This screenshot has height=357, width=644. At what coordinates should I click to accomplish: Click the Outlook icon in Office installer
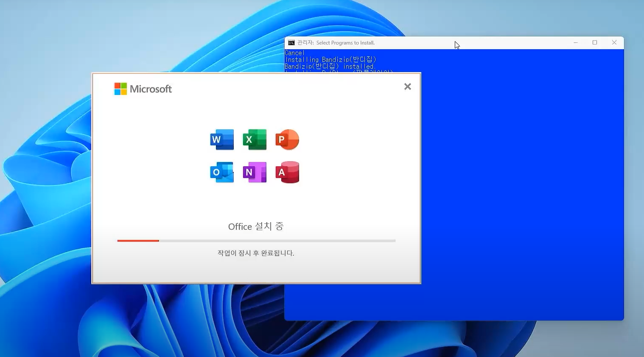pyautogui.click(x=222, y=172)
